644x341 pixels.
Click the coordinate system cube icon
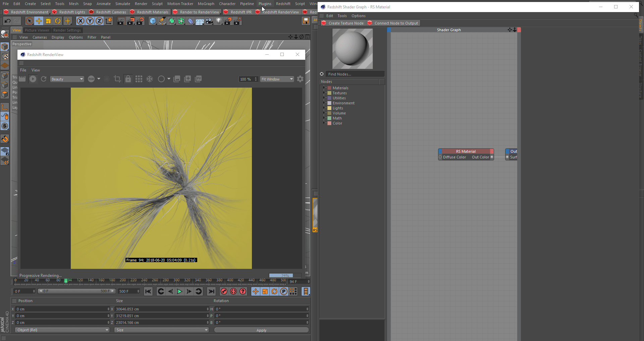[109, 21]
